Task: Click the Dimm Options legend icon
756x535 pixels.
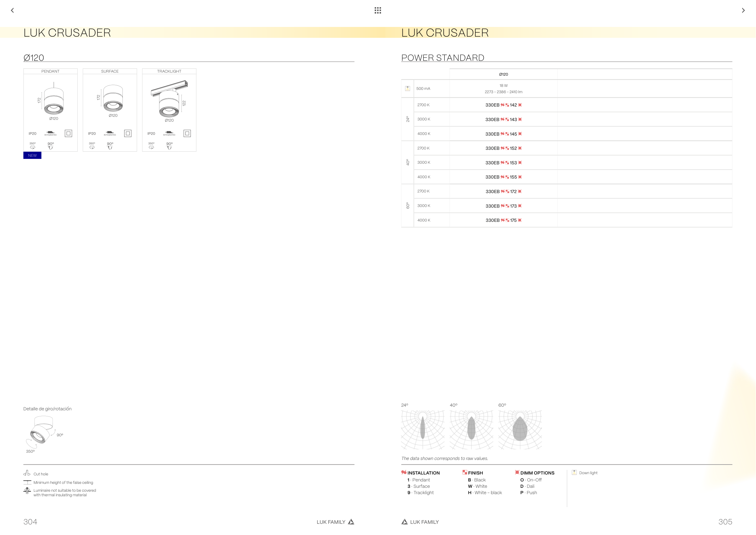Action: [517, 472]
